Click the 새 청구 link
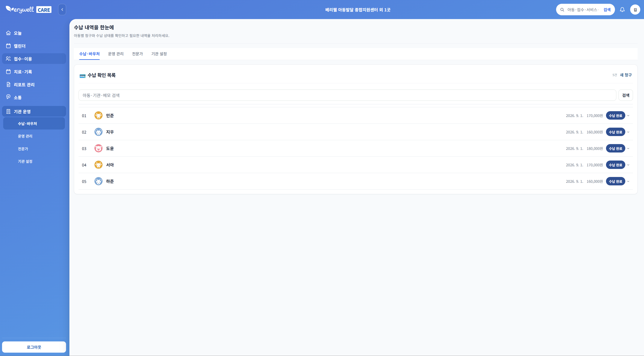 626,75
